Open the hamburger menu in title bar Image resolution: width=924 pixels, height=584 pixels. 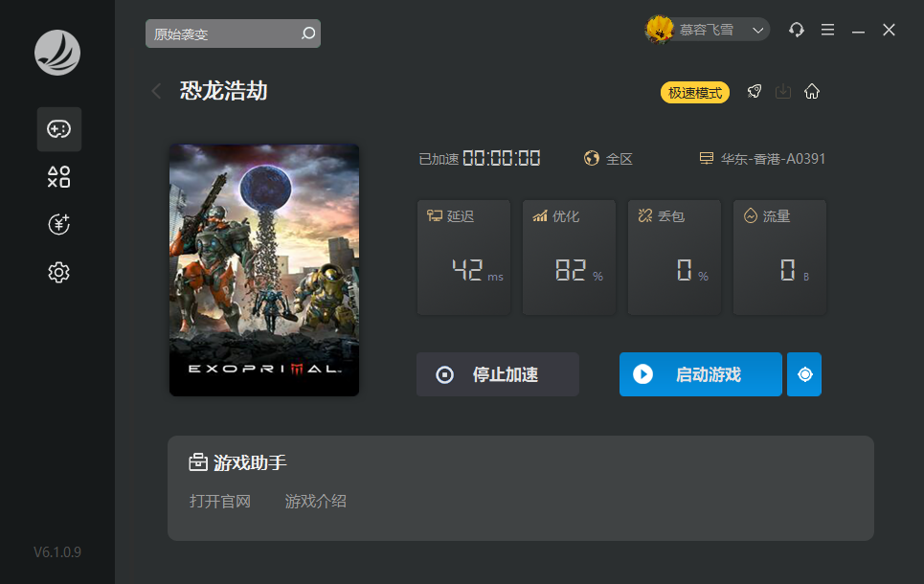[828, 31]
